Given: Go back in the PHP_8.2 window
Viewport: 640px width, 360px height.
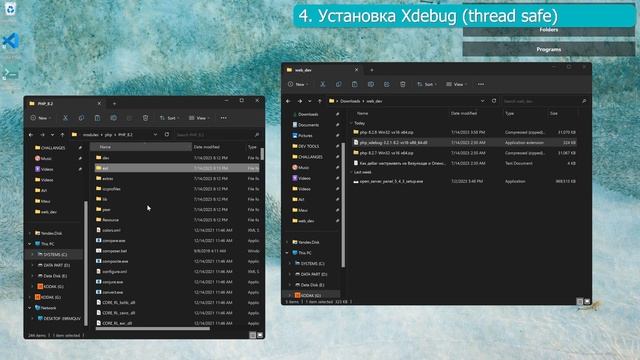Looking at the screenshot, I should point(31,135).
